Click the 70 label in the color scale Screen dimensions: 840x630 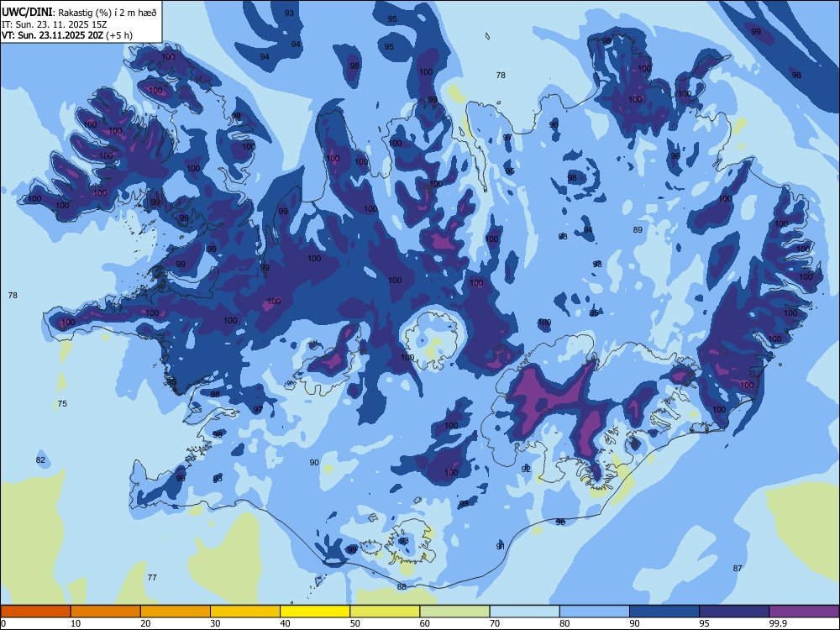(495, 623)
